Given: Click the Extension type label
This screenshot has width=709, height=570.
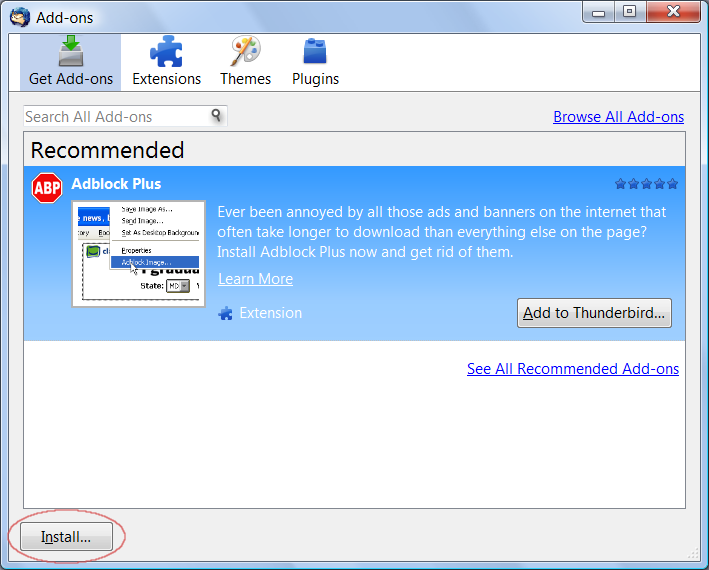Looking at the screenshot, I should coord(270,313).
